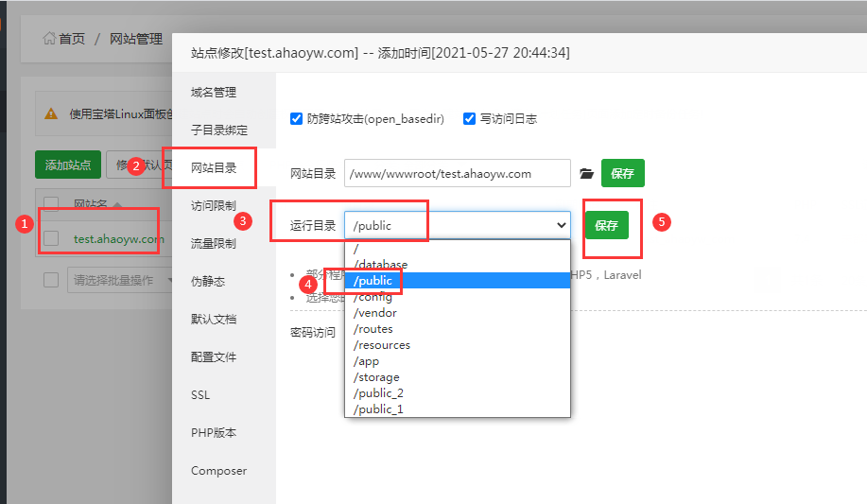Open the test.ahaoyw.com site link
Viewport: 867px width, 504px height.
click(118, 239)
